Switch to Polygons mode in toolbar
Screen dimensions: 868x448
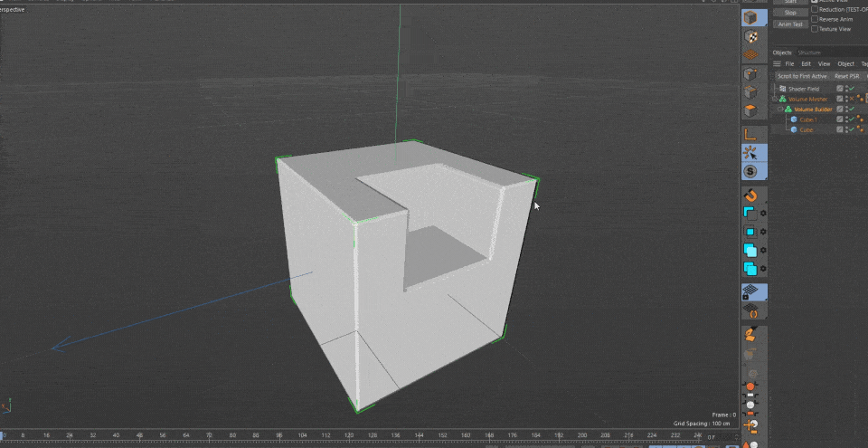tap(750, 110)
